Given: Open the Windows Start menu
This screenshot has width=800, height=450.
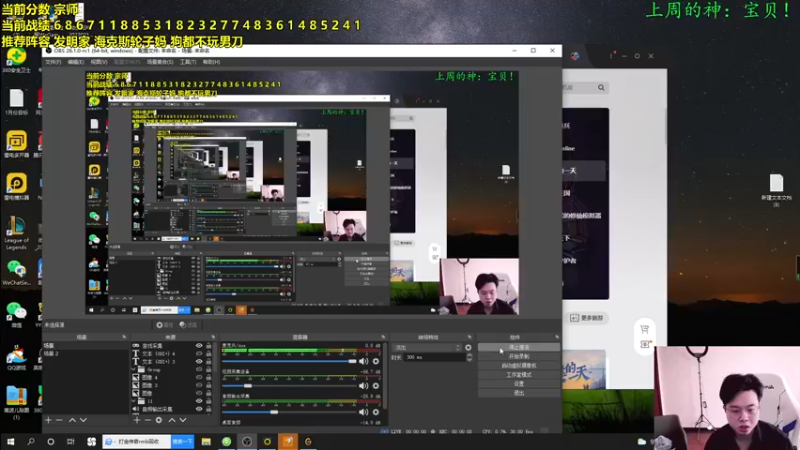Looking at the screenshot, I should tap(11, 441).
